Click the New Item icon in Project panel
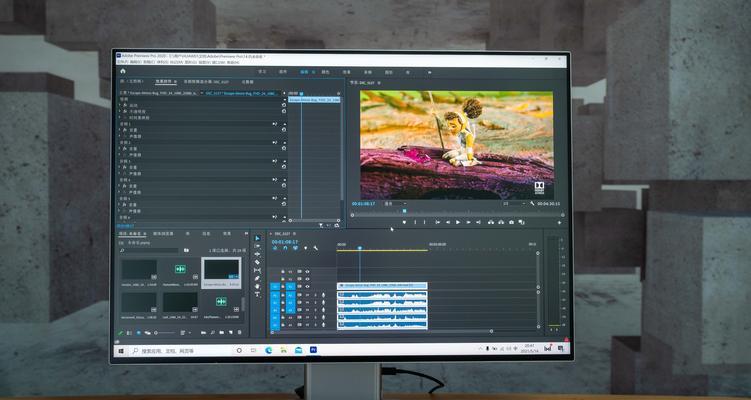Screen dimensions: 751x400 click(x=230, y=332)
